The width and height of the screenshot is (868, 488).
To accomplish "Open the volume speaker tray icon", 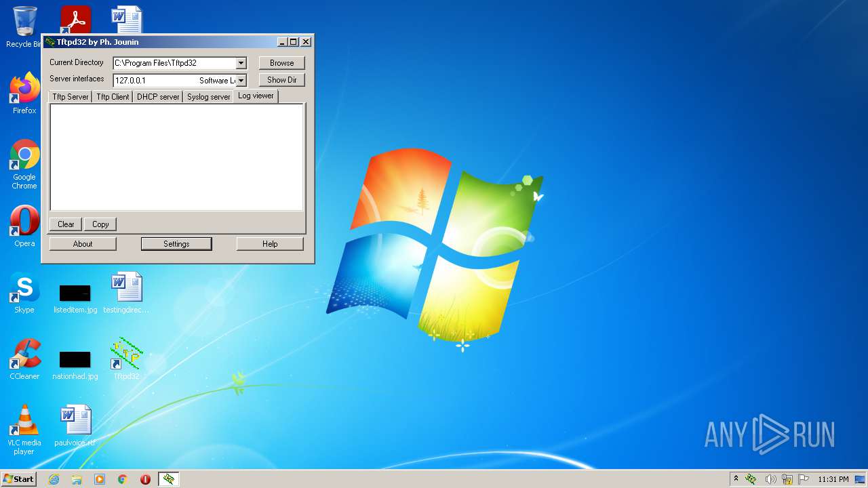I will tap(770, 479).
